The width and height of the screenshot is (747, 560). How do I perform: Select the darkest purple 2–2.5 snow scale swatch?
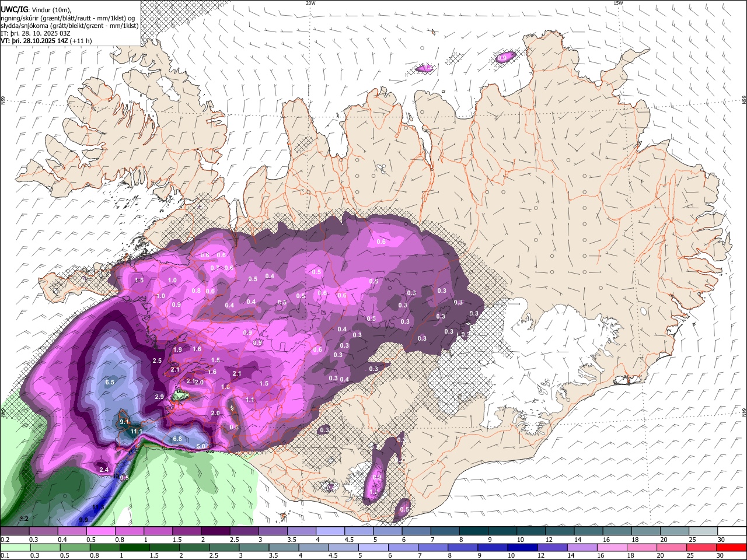215,531
